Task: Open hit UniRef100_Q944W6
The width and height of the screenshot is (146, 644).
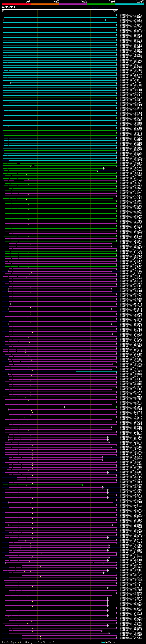Action: 131,17
